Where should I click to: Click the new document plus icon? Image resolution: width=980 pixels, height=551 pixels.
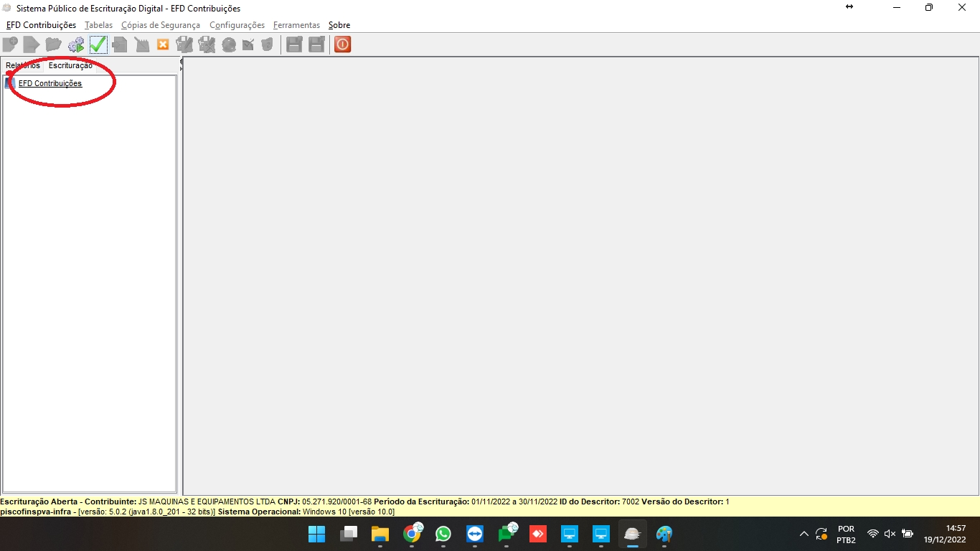(9, 44)
